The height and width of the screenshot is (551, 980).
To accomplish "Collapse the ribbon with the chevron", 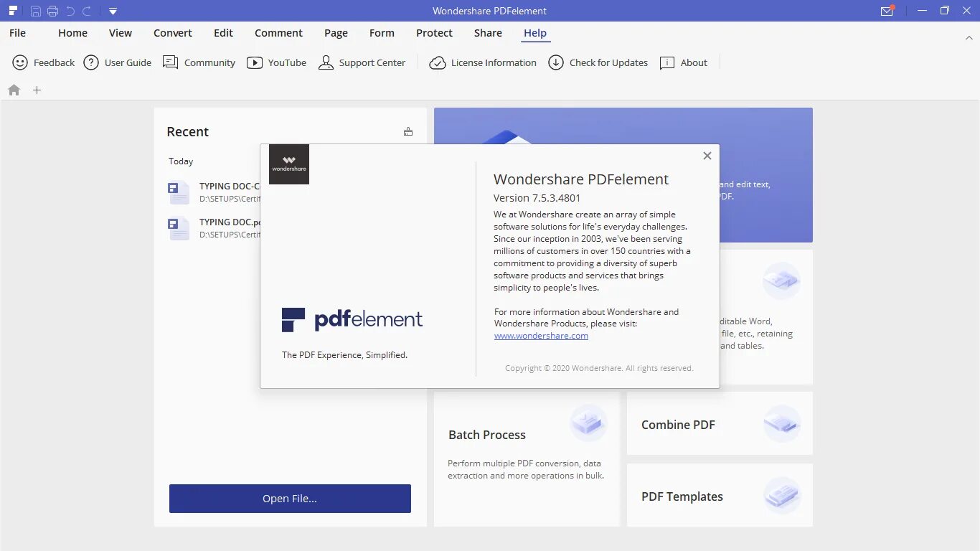I will [x=969, y=37].
